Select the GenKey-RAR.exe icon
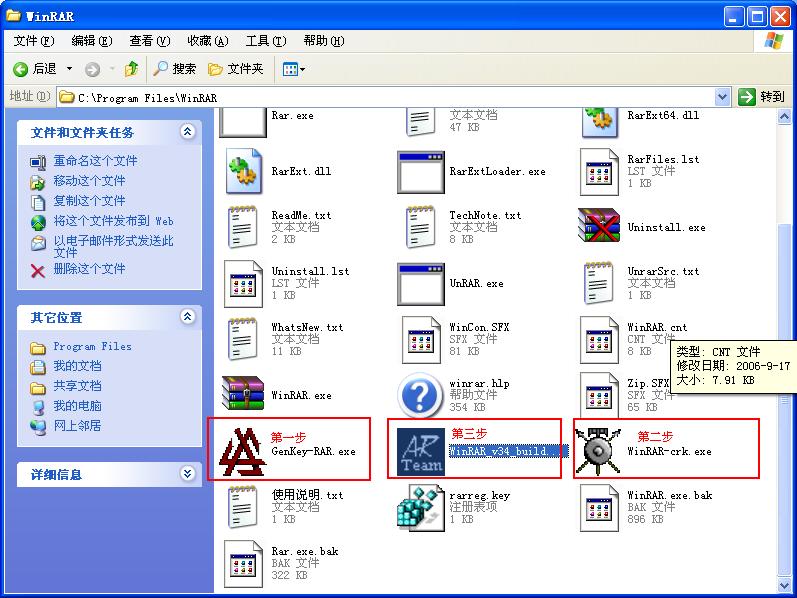Viewport: 797px width, 598px height. 242,451
